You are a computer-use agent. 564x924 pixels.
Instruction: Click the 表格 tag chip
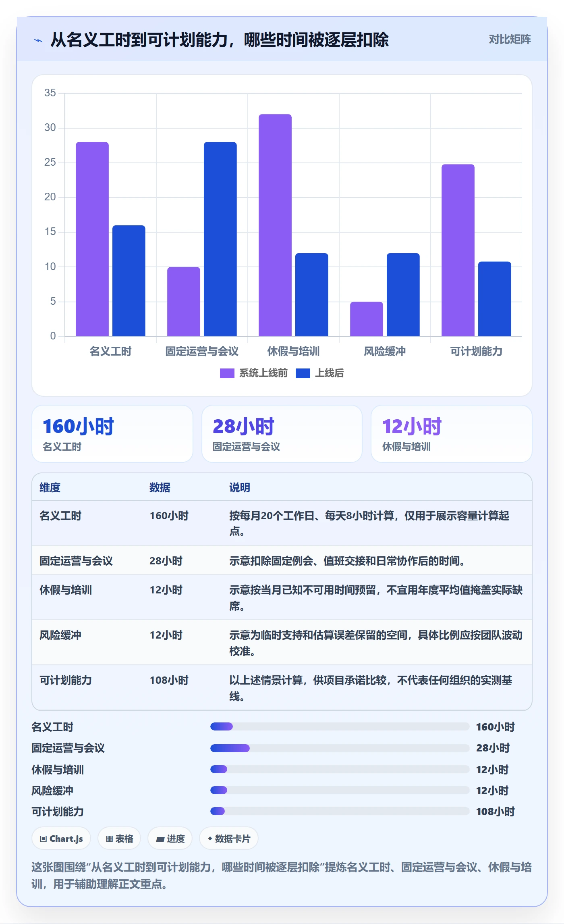[119, 839]
